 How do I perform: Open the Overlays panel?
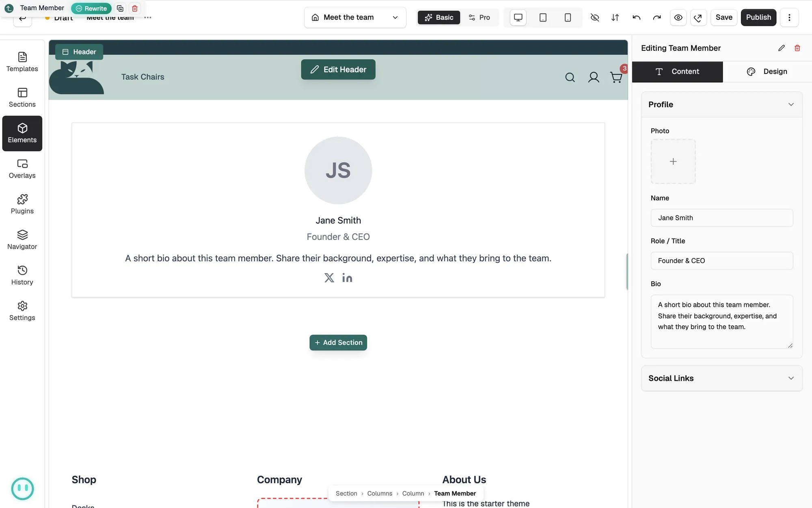[22, 169]
